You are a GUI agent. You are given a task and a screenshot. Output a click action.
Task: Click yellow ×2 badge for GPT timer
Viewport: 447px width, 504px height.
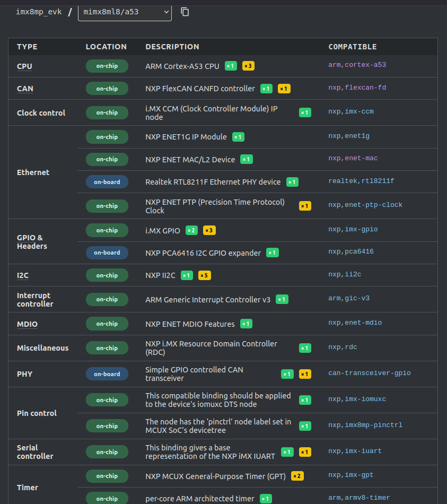click(297, 476)
